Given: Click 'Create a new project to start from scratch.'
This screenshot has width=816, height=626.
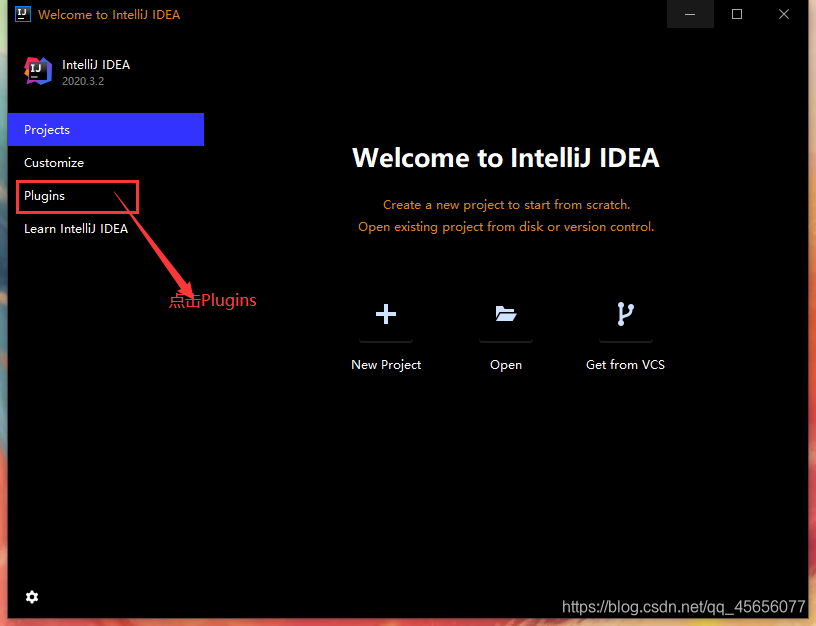Looking at the screenshot, I should pyautogui.click(x=506, y=205).
